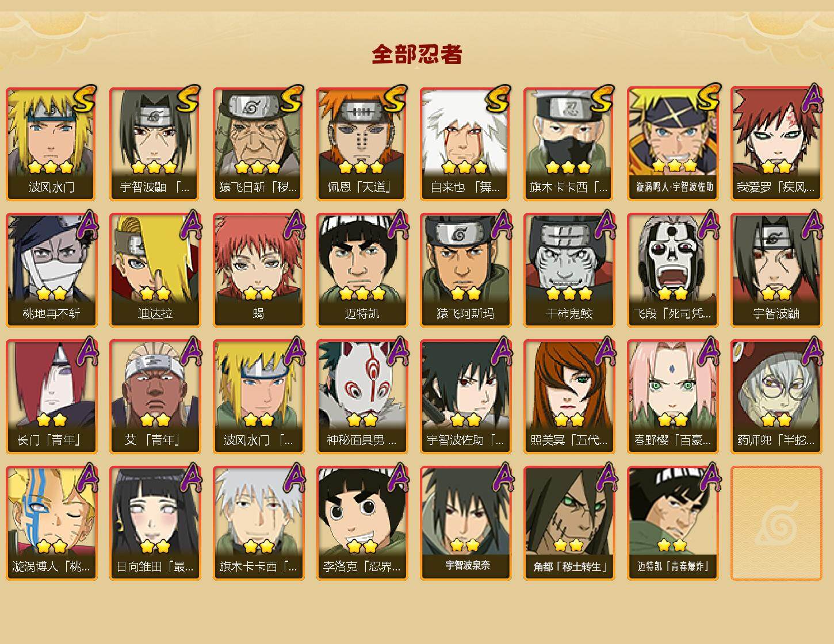Select the 照美冥 ninja card
Image resolution: width=834 pixels, height=644 pixels.
pos(569,397)
